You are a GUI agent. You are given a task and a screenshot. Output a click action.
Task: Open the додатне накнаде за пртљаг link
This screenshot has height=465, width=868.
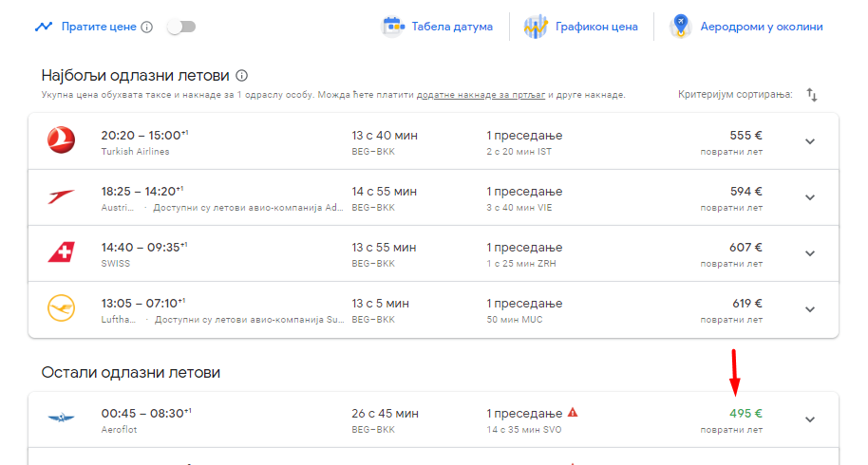(481, 95)
